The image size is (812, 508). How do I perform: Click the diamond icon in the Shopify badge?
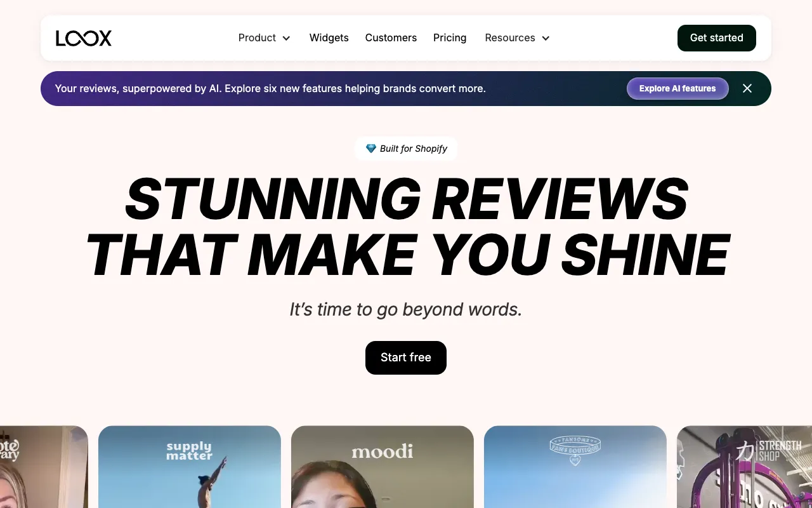pos(371,148)
